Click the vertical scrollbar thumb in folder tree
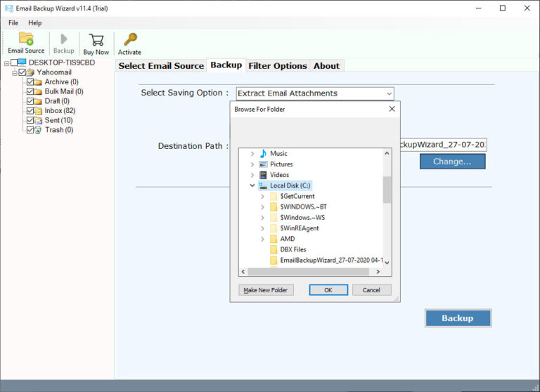The width and height of the screenshot is (540, 392). 387,190
